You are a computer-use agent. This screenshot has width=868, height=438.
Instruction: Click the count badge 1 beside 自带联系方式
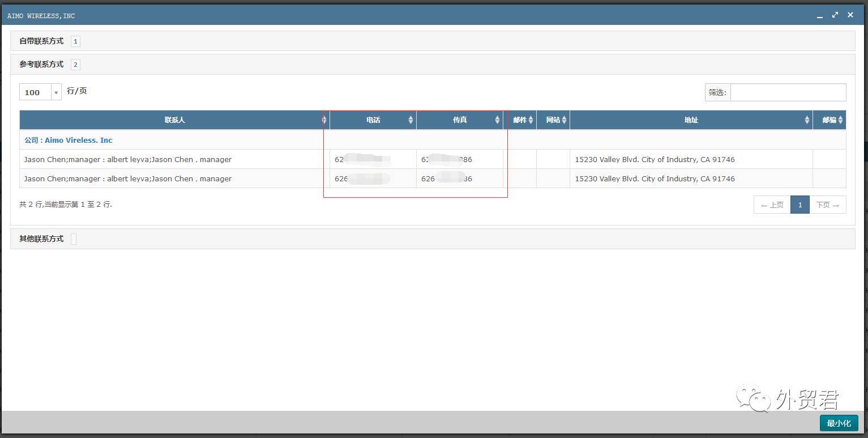point(75,41)
